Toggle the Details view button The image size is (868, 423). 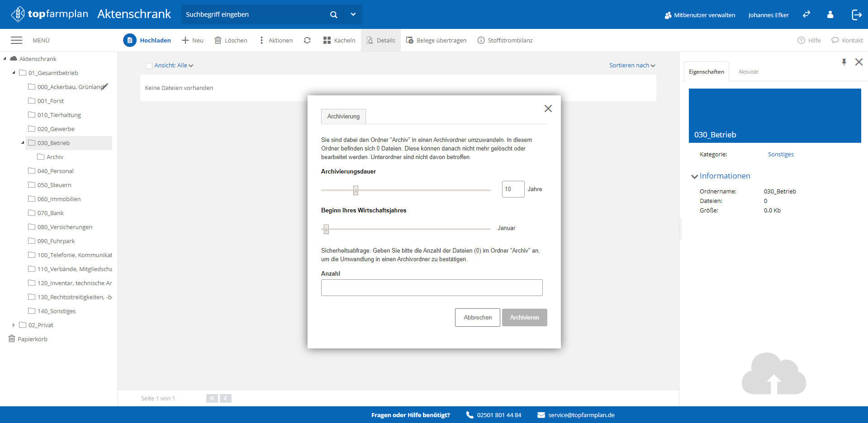[381, 40]
